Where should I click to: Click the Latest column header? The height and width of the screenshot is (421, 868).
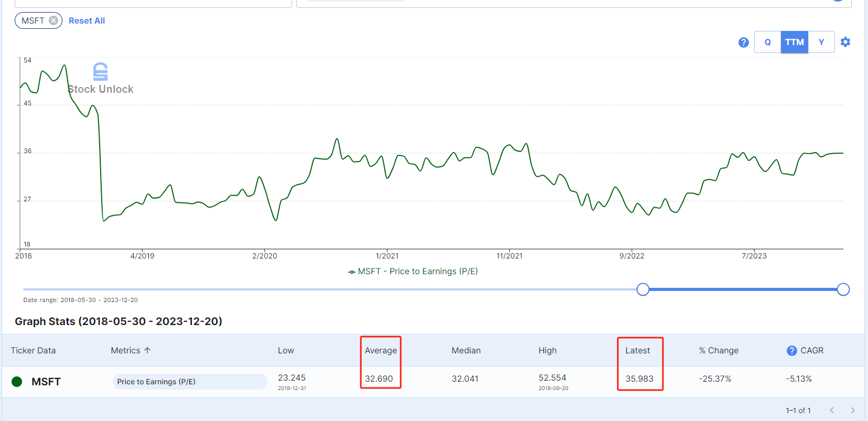tap(638, 350)
